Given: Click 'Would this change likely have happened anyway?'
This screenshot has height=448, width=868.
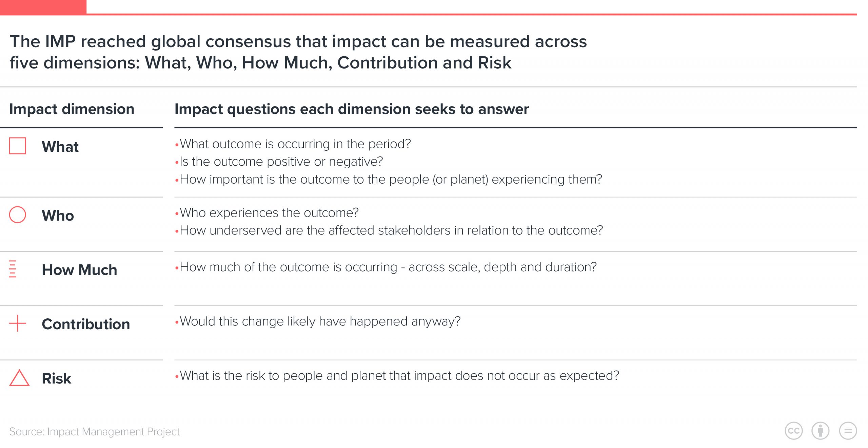Looking at the screenshot, I should [318, 321].
